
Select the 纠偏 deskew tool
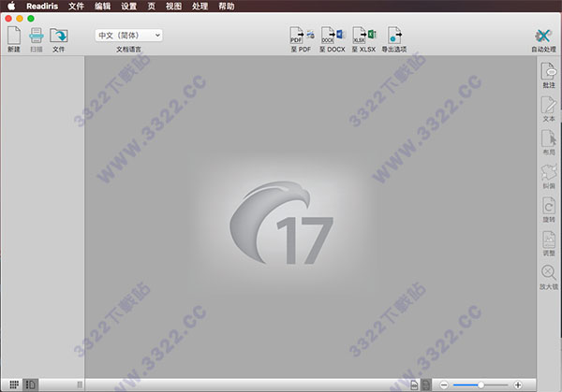pos(548,172)
